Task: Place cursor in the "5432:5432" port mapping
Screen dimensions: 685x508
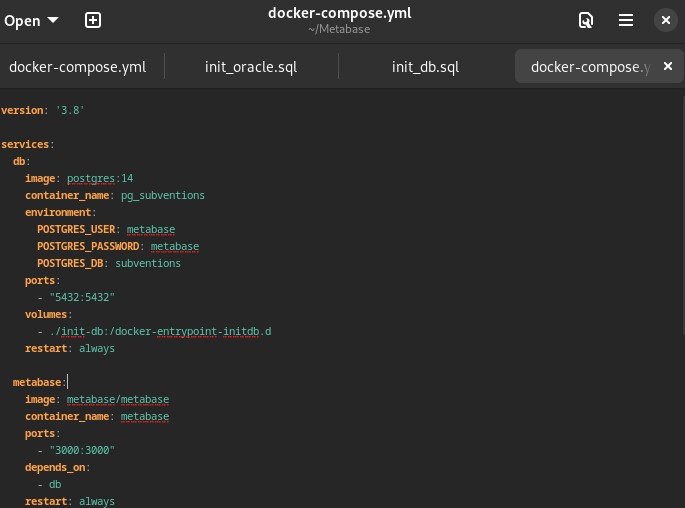Action: tap(82, 297)
